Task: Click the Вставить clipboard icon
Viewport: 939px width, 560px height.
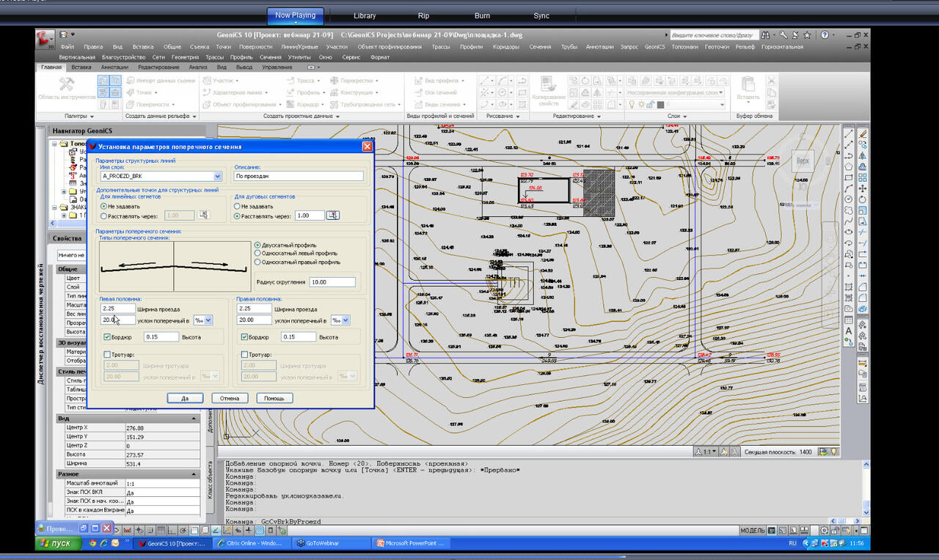Action: tap(748, 84)
